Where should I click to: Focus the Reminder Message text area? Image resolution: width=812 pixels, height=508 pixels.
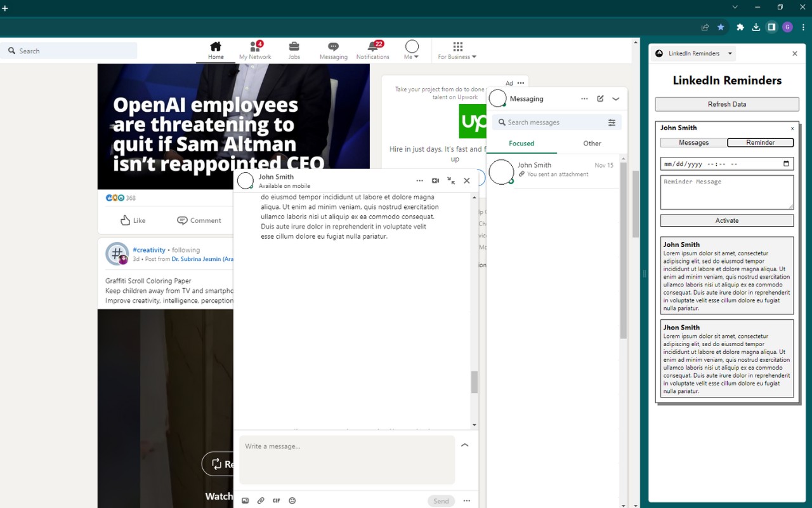727,192
